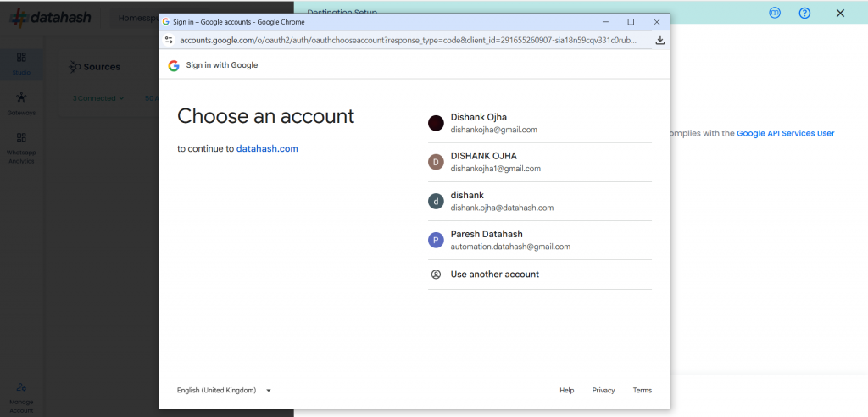Image resolution: width=868 pixels, height=417 pixels.
Task: Click the purple P avatar icon
Action: click(437, 241)
